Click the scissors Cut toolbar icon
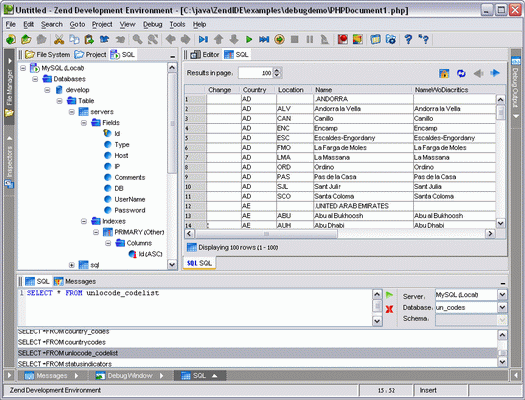The height and width of the screenshot is (400, 525). coord(59,39)
